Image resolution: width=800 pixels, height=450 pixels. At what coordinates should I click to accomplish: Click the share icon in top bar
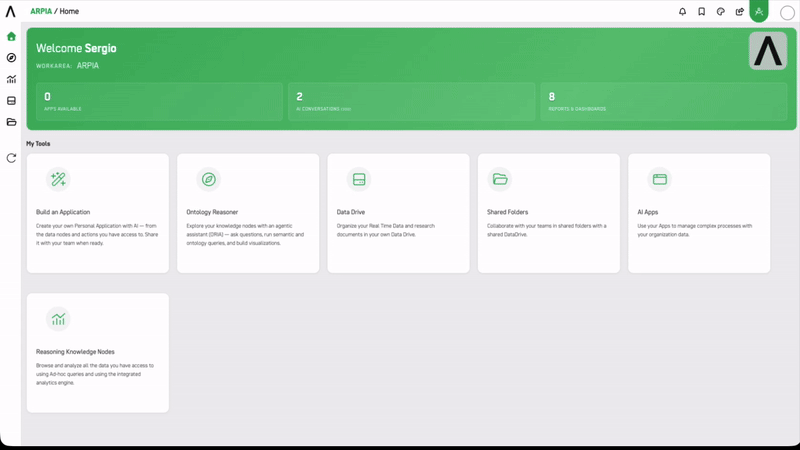(x=739, y=11)
